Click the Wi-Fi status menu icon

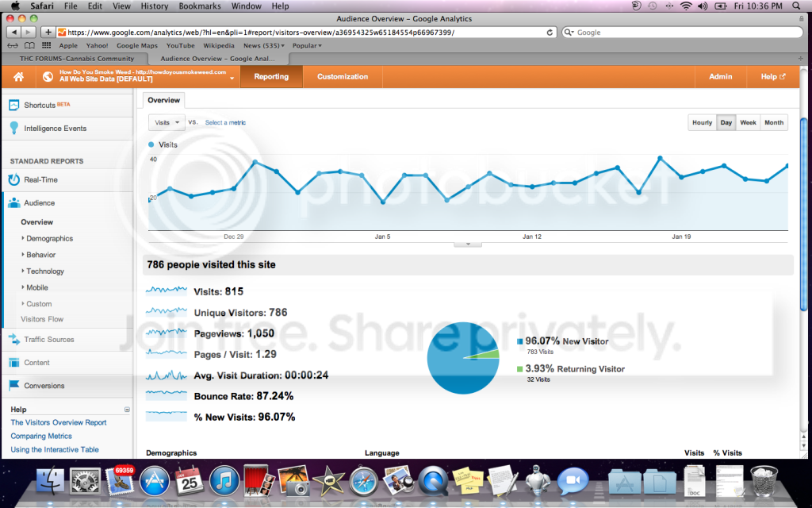[686, 6]
